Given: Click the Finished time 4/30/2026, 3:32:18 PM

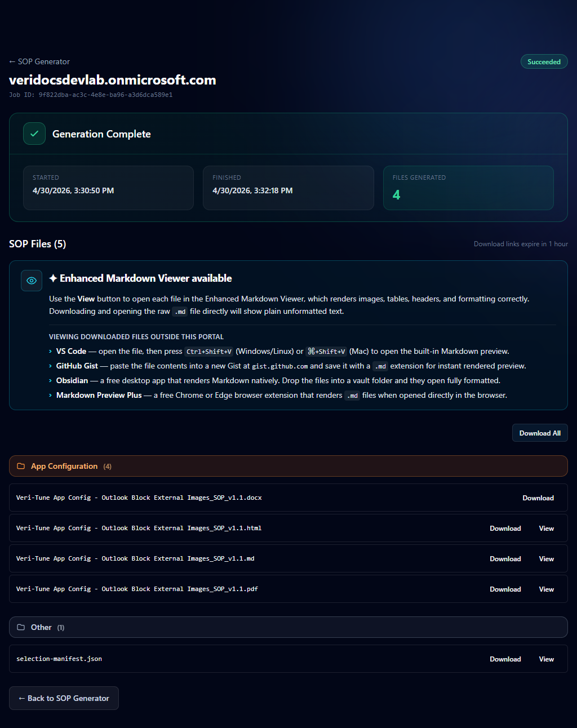Looking at the screenshot, I should coord(252,190).
